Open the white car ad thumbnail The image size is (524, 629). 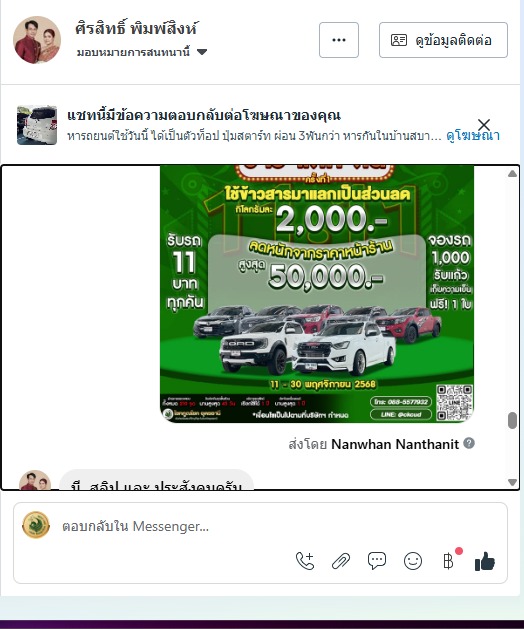[37, 125]
